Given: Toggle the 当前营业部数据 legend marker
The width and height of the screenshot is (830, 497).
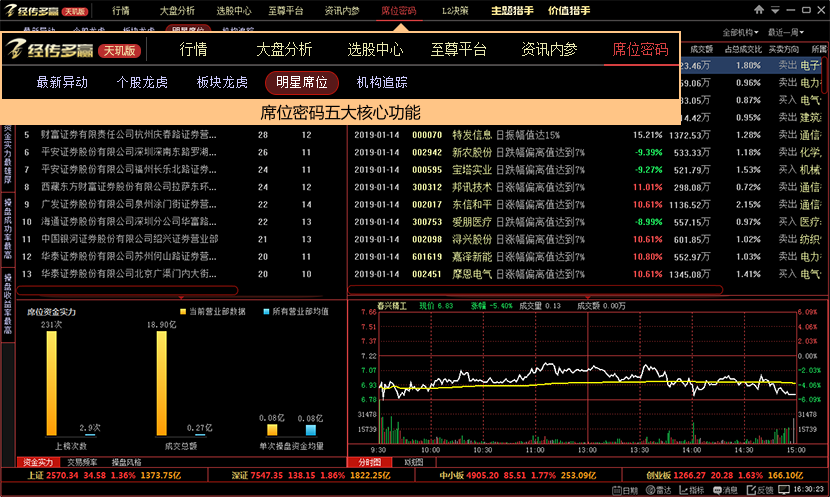Looking at the screenshot, I should 183,312.
